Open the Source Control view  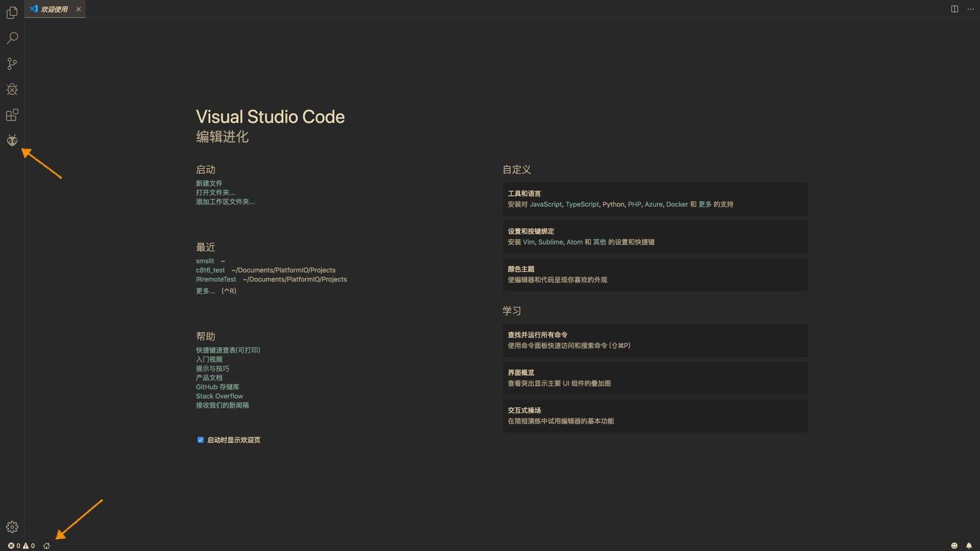pyautogui.click(x=12, y=64)
